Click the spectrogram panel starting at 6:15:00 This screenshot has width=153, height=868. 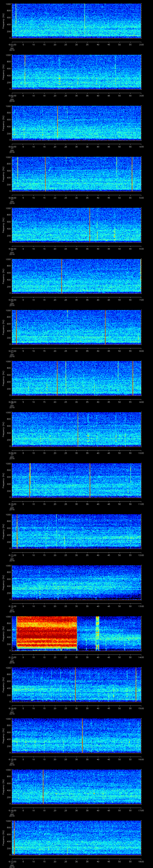[x=77, y=736]
